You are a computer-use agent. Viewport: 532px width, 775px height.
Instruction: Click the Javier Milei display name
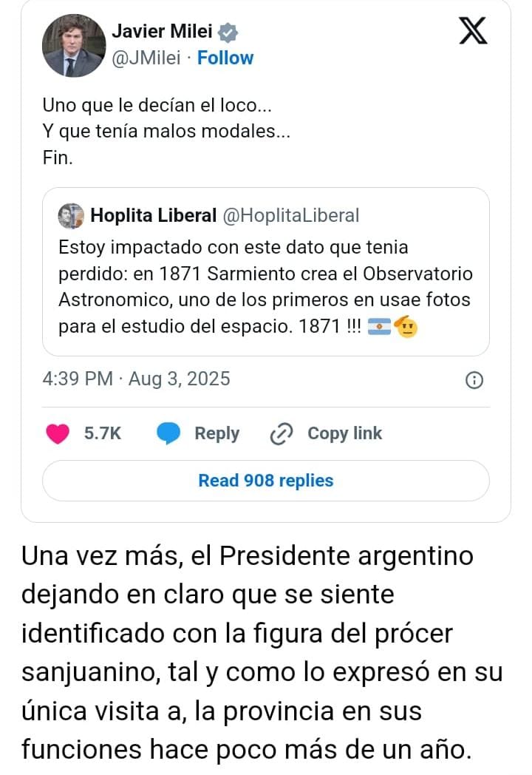pyautogui.click(x=161, y=32)
